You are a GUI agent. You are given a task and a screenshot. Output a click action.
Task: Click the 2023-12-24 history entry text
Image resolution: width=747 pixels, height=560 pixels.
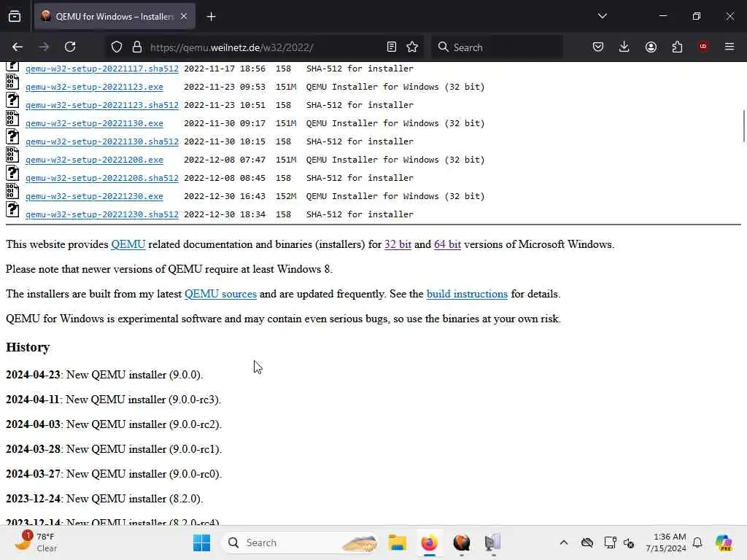coord(104,499)
